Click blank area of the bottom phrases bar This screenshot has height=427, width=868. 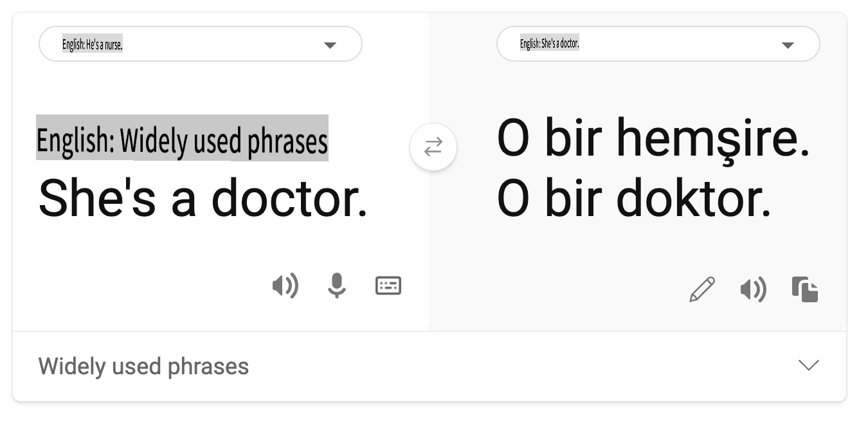[x=514, y=367]
